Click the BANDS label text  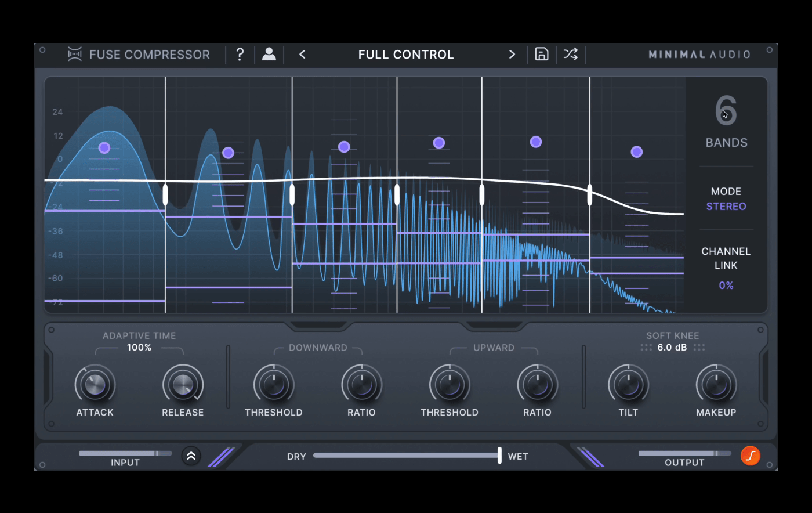point(726,143)
